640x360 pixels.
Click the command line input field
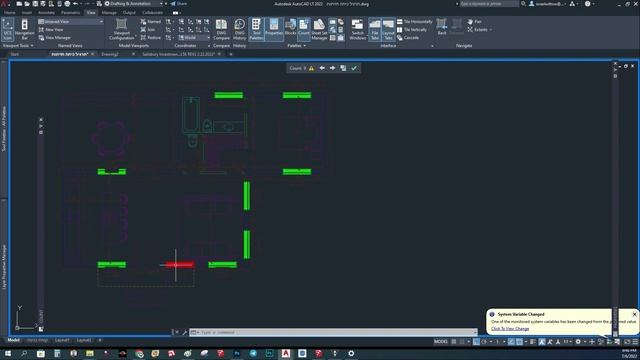click(333, 332)
